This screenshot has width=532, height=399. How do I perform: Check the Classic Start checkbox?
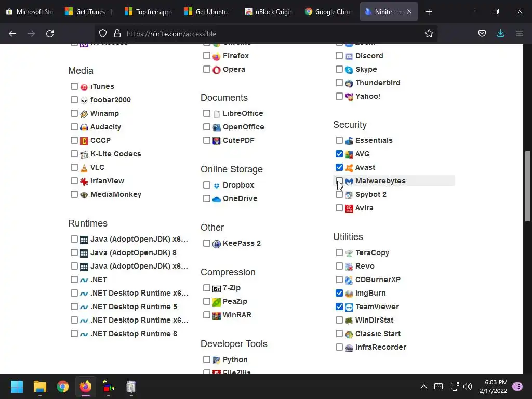point(339,334)
